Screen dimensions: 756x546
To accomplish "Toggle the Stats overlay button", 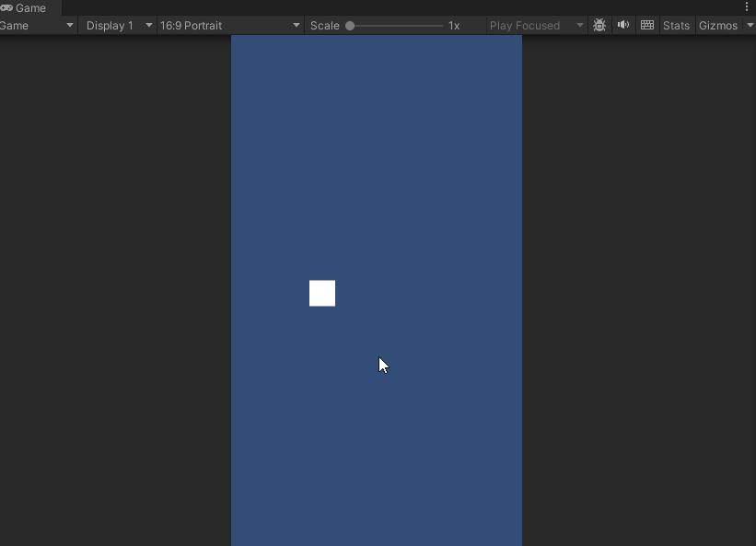I will (676, 26).
